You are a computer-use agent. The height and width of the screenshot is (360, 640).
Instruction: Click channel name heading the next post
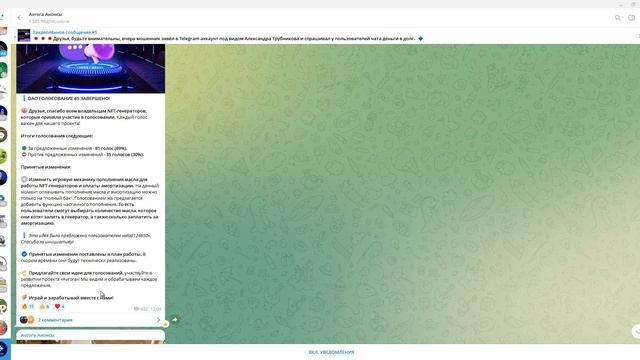(x=38, y=335)
